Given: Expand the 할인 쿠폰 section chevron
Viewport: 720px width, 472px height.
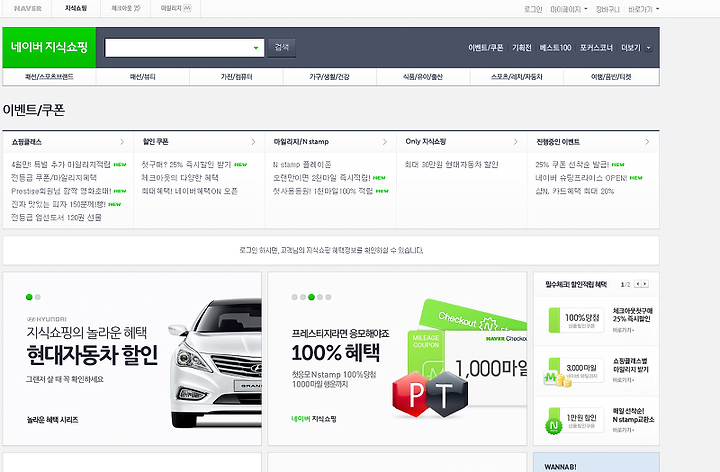Looking at the screenshot, I should pyautogui.click(x=253, y=142).
